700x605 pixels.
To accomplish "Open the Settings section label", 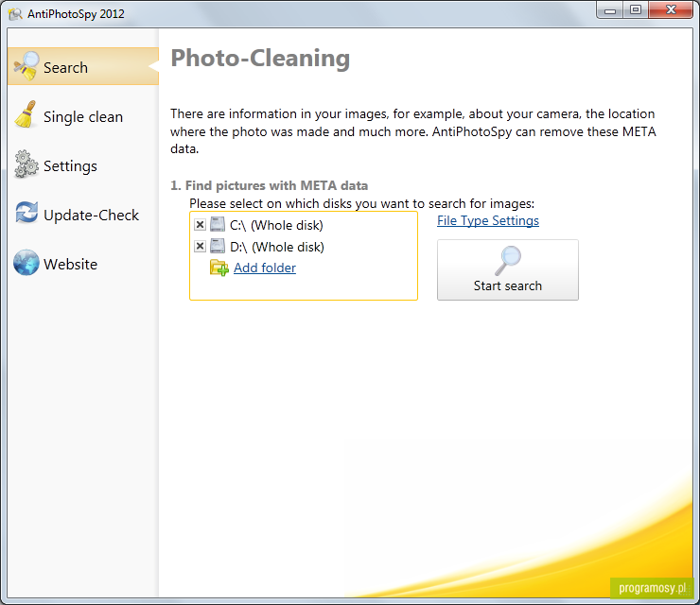I will (x=70, y=166).
